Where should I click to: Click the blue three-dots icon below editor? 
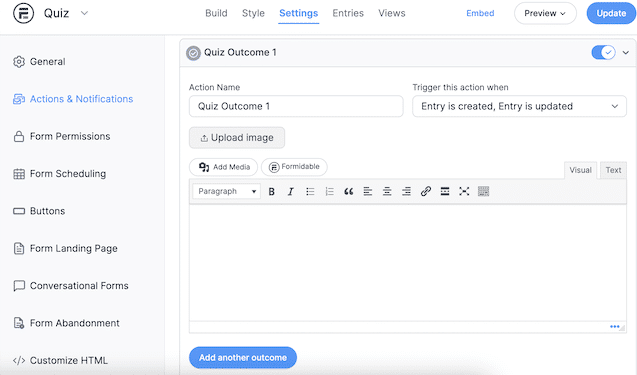(x=614, y=327)
